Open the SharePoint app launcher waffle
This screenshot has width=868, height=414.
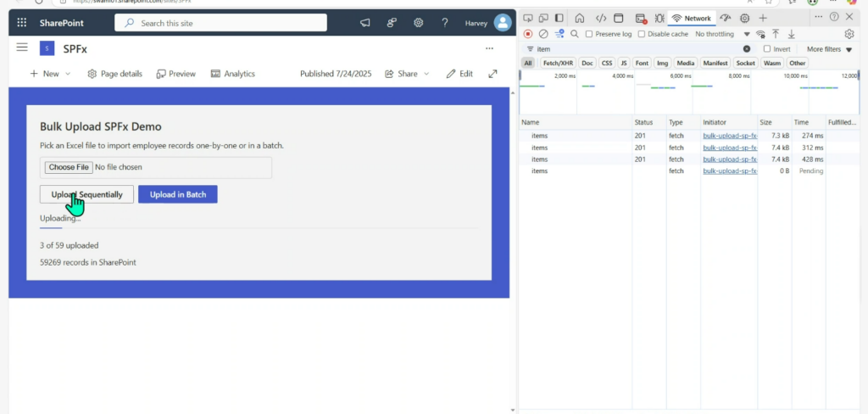click(21, 23)
